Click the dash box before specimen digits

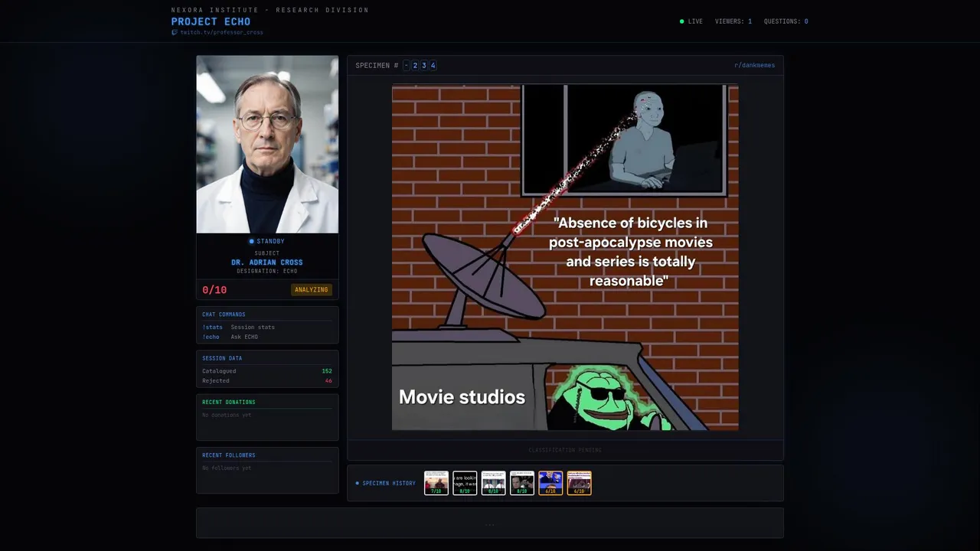pyautogui.click(x=407, y=66)
